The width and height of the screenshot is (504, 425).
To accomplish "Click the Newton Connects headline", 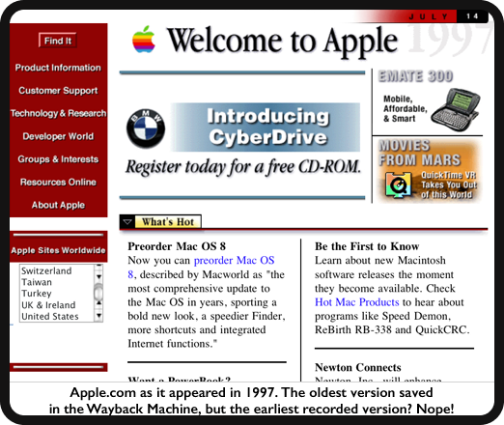I will pos(358,367).
